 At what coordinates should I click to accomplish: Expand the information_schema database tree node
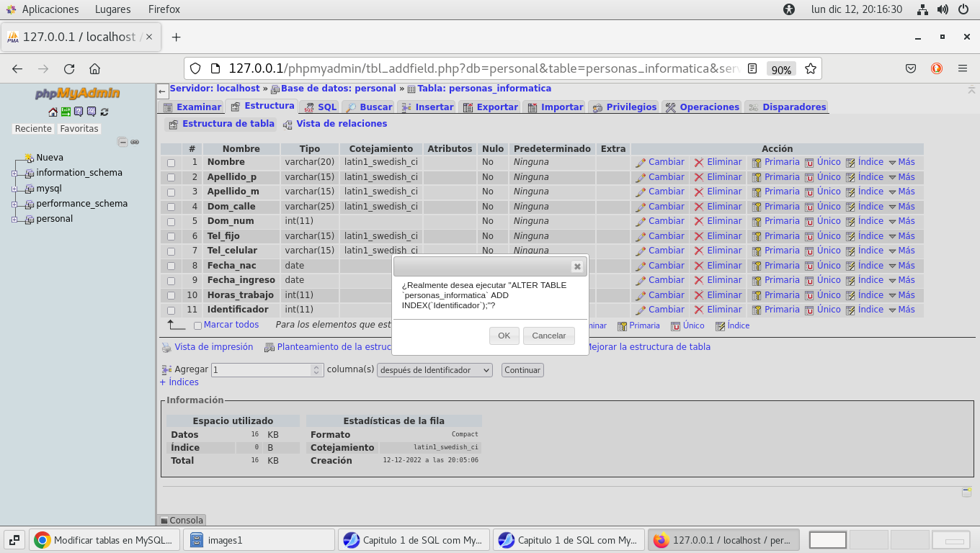[x=14, y=174]
